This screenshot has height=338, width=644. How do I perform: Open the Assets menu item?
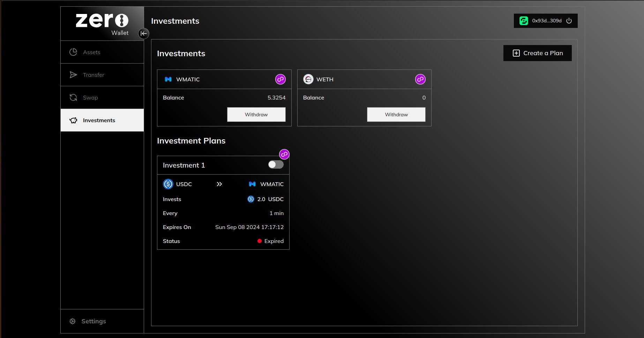(102, 52)
